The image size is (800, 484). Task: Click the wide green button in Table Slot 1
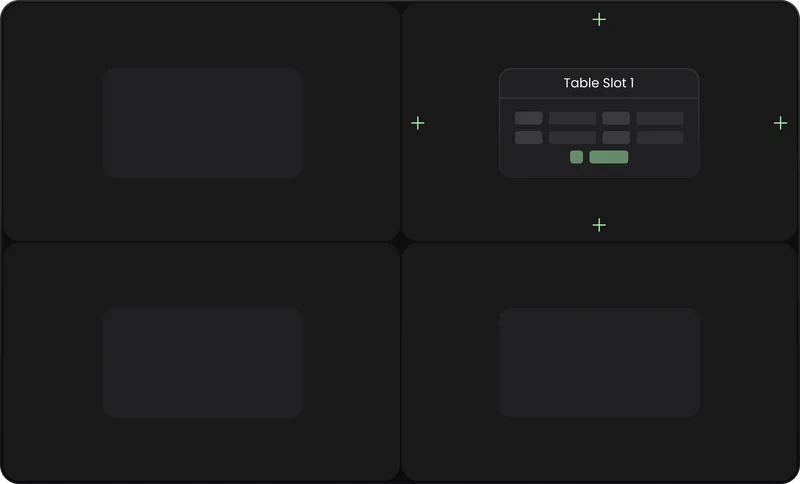point(609,157)
